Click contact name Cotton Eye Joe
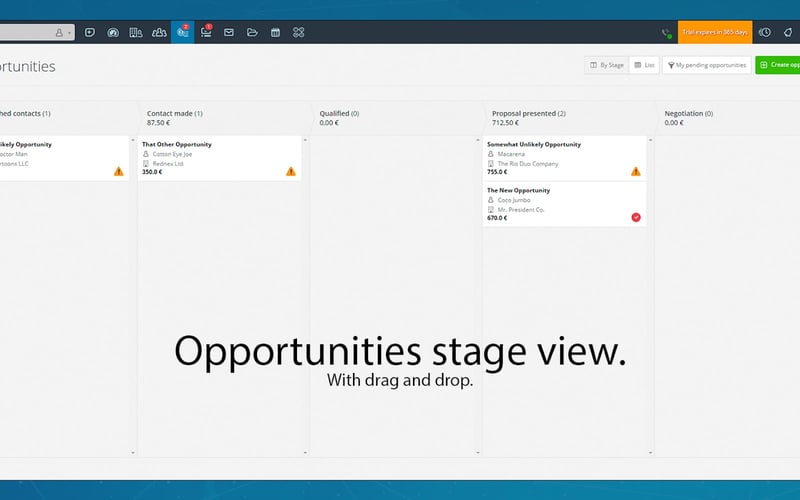 172,154
